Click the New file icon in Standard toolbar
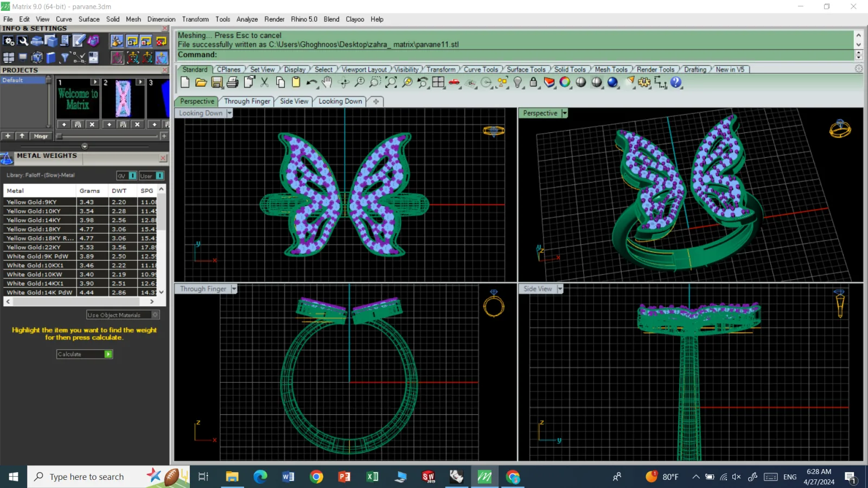This screenshot has height=488, width=868. click(185, 82)
